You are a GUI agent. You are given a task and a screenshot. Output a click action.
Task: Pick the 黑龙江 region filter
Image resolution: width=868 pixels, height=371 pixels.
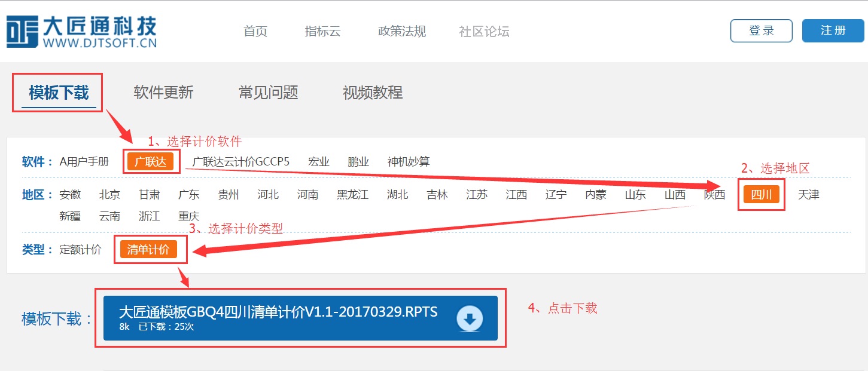click(x=353, y=194)
